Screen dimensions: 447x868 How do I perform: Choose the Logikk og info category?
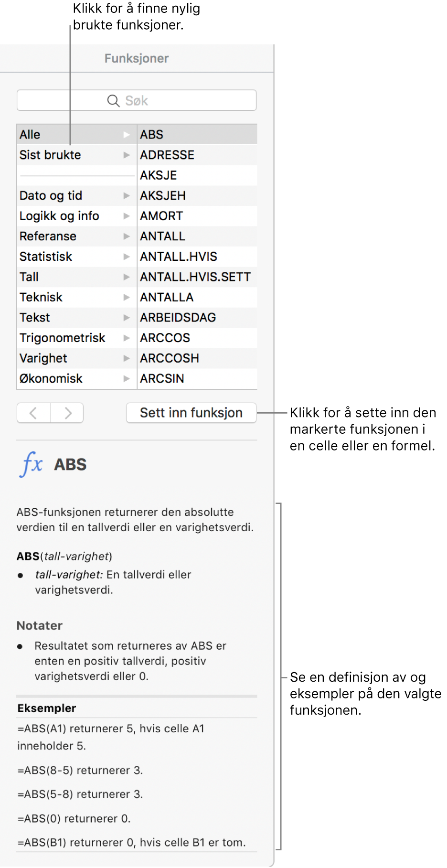(59, 216)
